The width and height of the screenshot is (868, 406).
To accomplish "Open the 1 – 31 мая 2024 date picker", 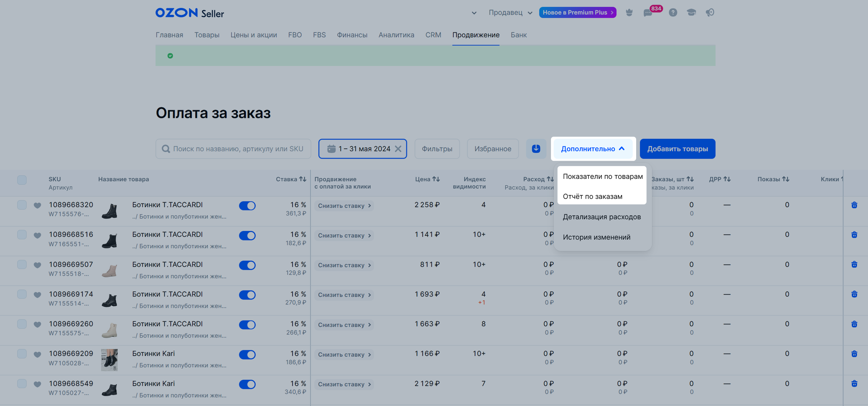I will (x=363, y=149).
